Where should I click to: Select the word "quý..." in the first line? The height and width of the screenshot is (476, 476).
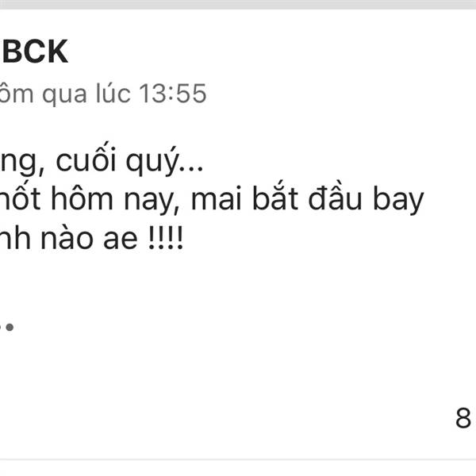(x=164, y=161)
